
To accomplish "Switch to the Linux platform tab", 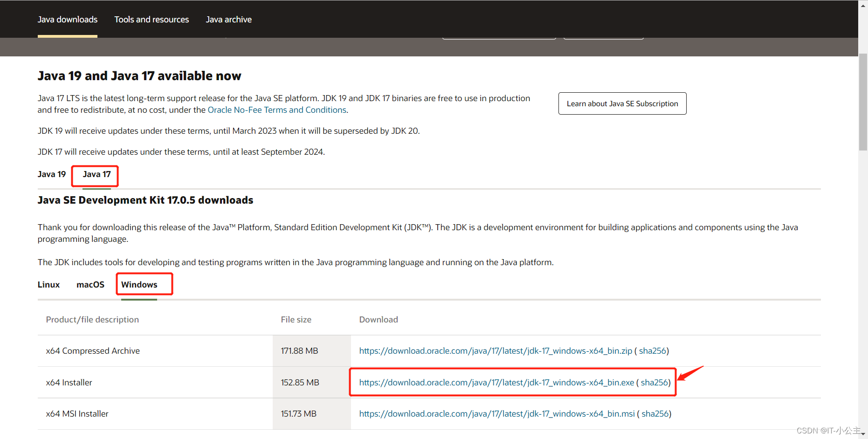I will coord(48,285).
